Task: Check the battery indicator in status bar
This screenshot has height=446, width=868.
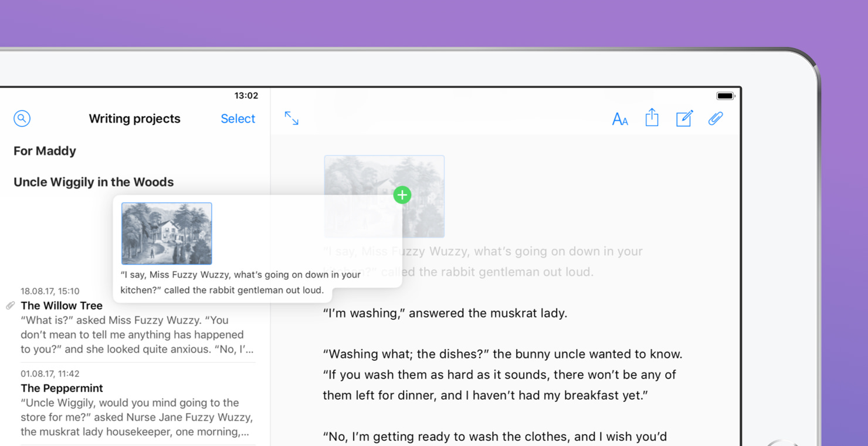Action: pos(725,96)
